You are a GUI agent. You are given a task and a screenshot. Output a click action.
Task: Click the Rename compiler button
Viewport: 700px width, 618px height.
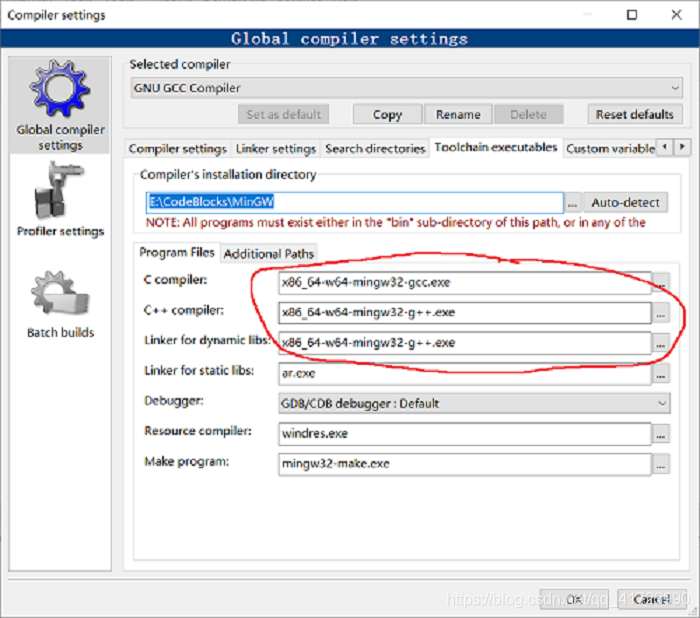(458, 114)
